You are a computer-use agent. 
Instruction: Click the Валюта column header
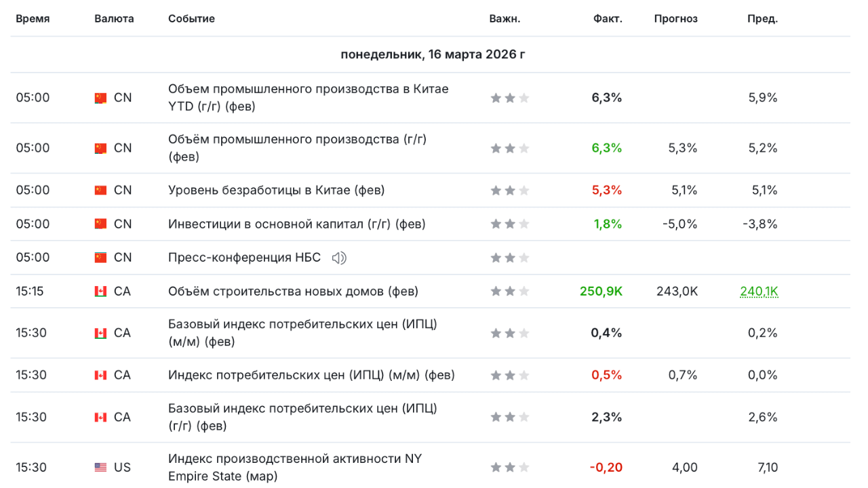click(114, 19)
